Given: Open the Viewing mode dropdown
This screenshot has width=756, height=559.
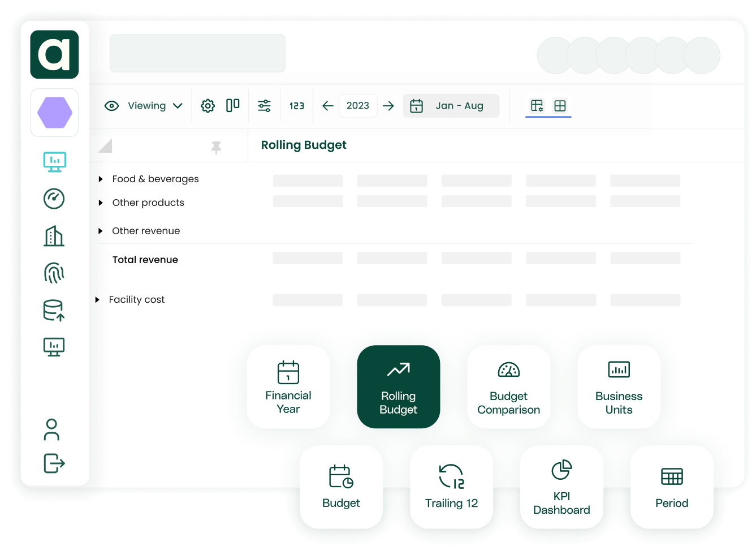Looking at the screenshot, I should [144, 106].
